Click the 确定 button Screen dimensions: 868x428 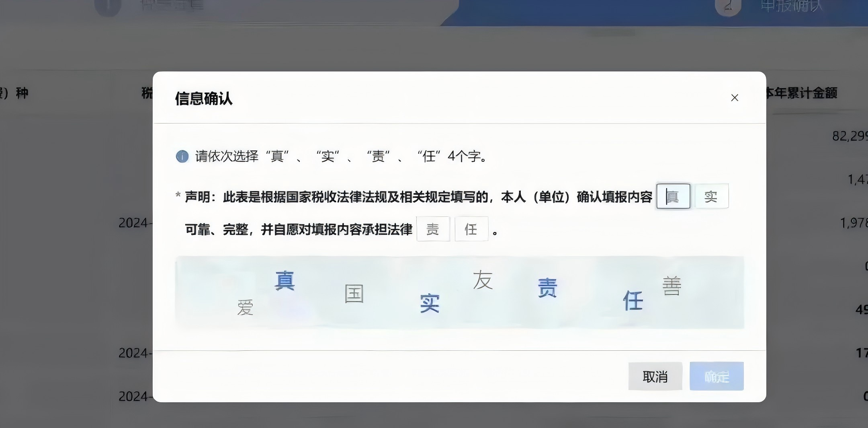[717, 377]
